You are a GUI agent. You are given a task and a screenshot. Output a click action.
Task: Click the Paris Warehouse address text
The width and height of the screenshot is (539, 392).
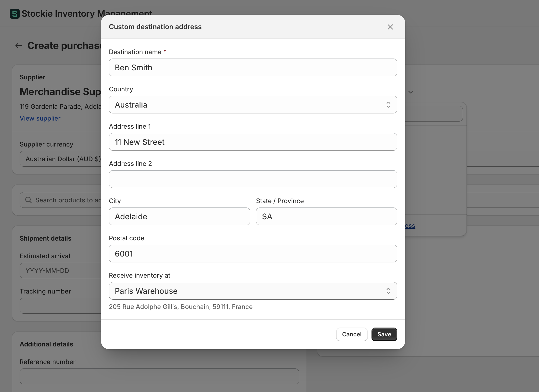tap(181, 307)
